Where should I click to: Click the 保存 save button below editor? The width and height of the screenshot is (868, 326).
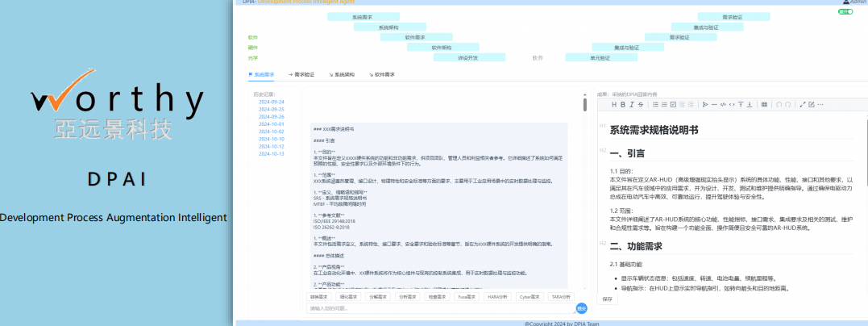pos(607,299)
